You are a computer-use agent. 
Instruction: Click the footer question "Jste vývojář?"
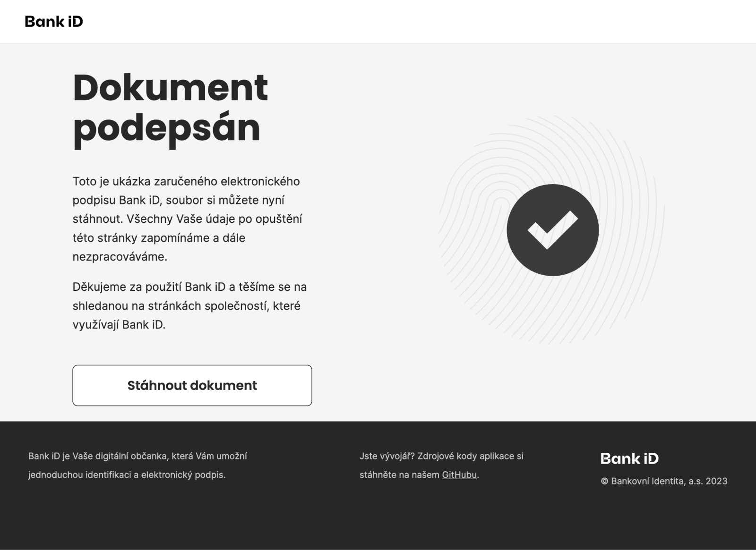click(387, 456)
